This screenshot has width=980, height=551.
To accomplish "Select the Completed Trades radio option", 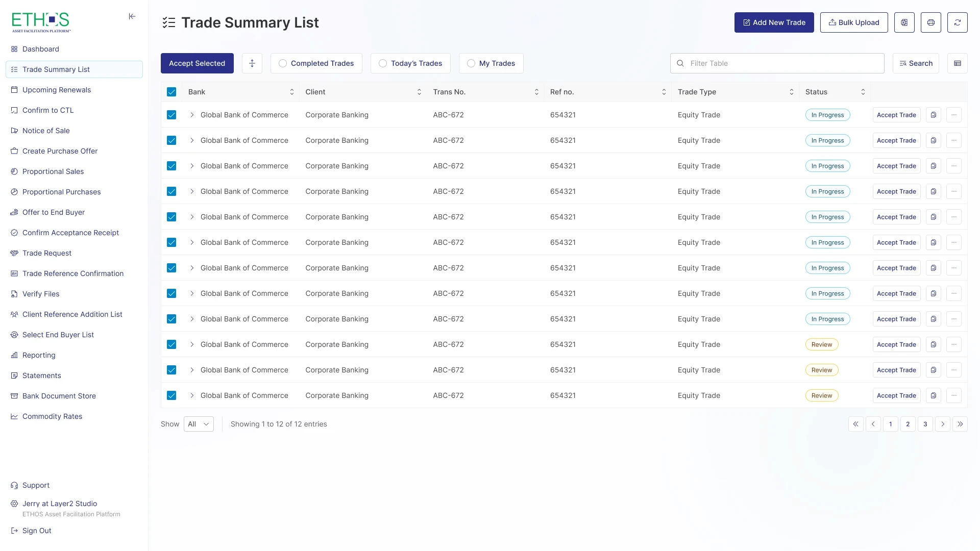I will (x=283, y=63).
